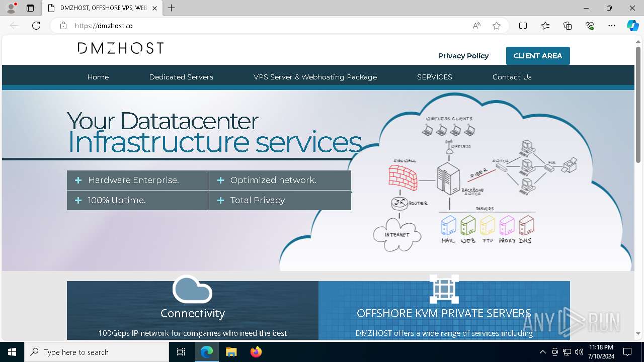Open the Copilot sidebar icon
The height and width of the screenshot is (362, 644).
632,26
